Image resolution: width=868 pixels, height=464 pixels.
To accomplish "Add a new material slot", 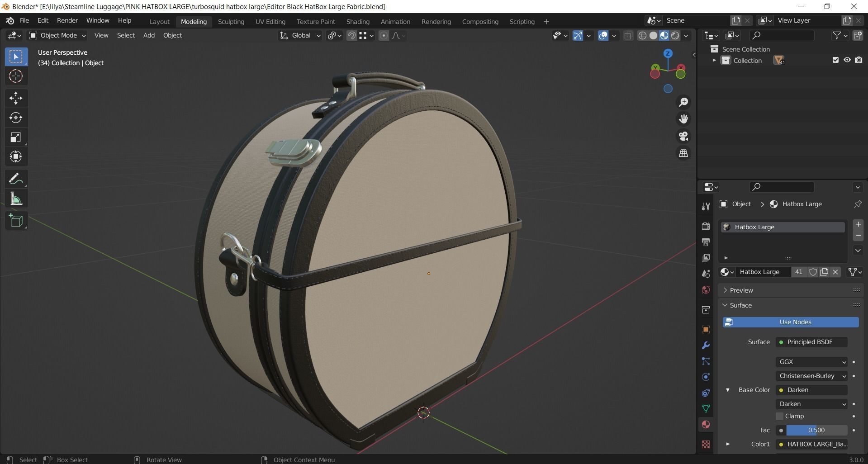I will pyautogui.click(x=858, y=224).
